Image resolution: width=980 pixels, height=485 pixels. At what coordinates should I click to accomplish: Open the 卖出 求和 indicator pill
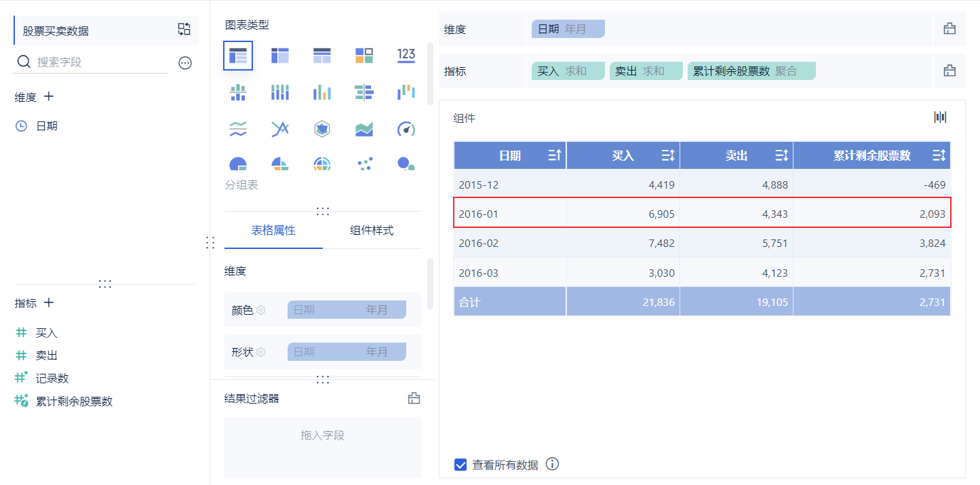click(646, 71)
